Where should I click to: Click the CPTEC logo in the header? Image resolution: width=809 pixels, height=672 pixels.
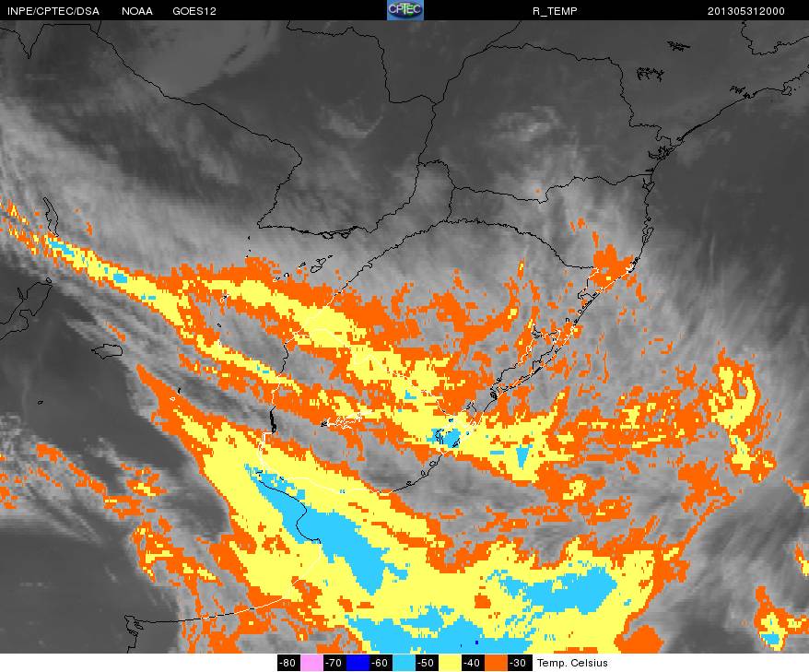click(x=405, y=10)
